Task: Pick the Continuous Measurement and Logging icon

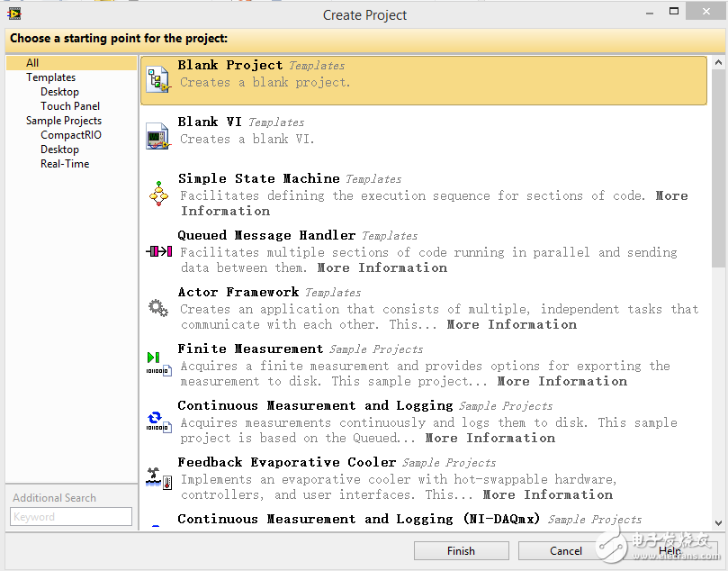Action: 158,421
